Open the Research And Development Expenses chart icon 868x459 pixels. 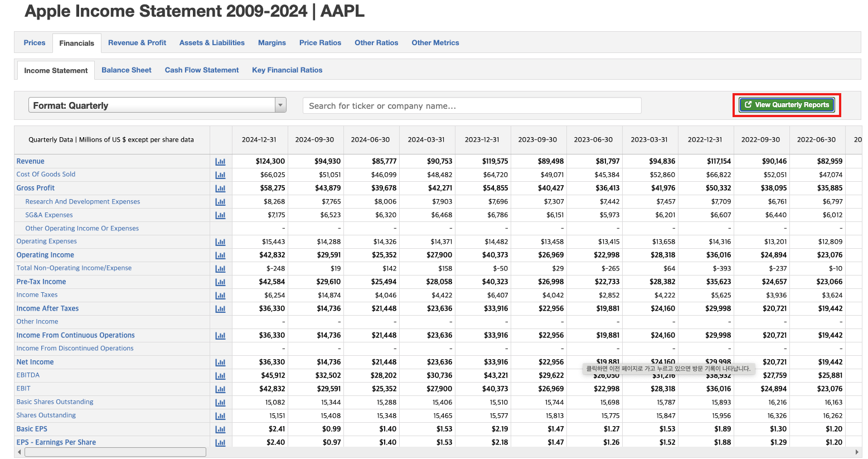(x=220, y=202)
